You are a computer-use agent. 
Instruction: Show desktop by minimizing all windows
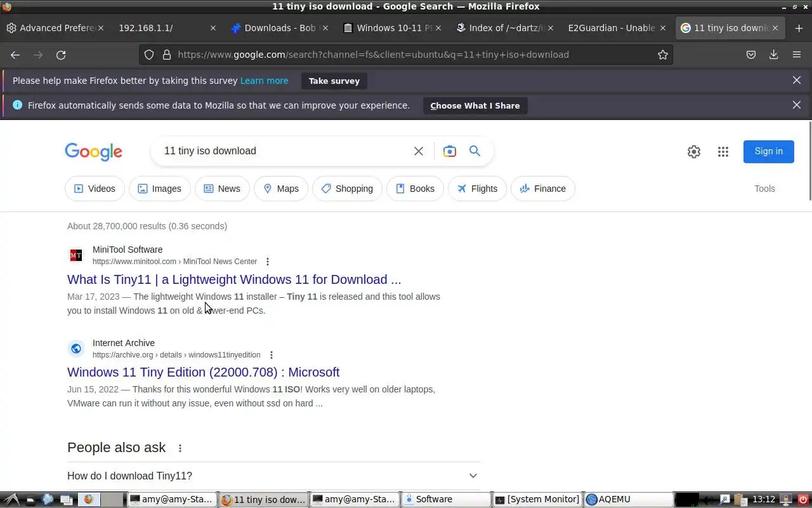point(65,500)
